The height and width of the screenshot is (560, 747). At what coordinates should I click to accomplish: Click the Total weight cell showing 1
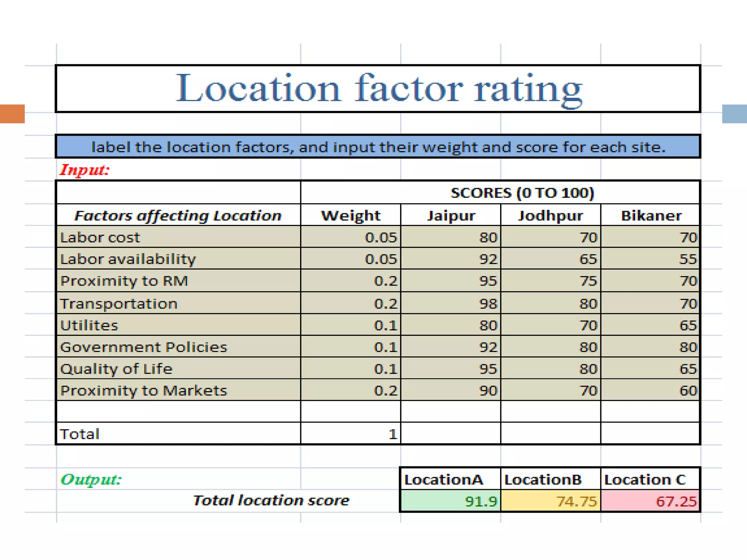pos(351,434)
